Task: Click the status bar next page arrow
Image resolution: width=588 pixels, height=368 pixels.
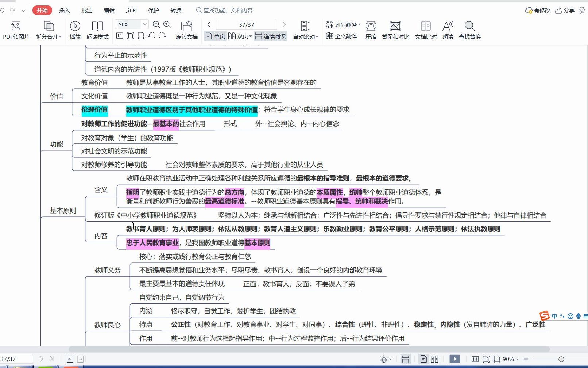Action: click(42, 359)
